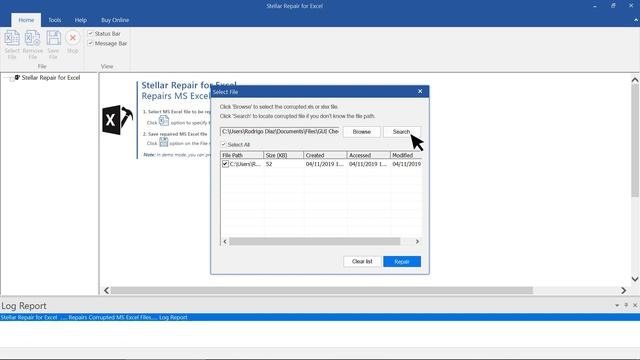Click the dialog list scroll-left arrow
640x360 pixels.
pos(225,242)
